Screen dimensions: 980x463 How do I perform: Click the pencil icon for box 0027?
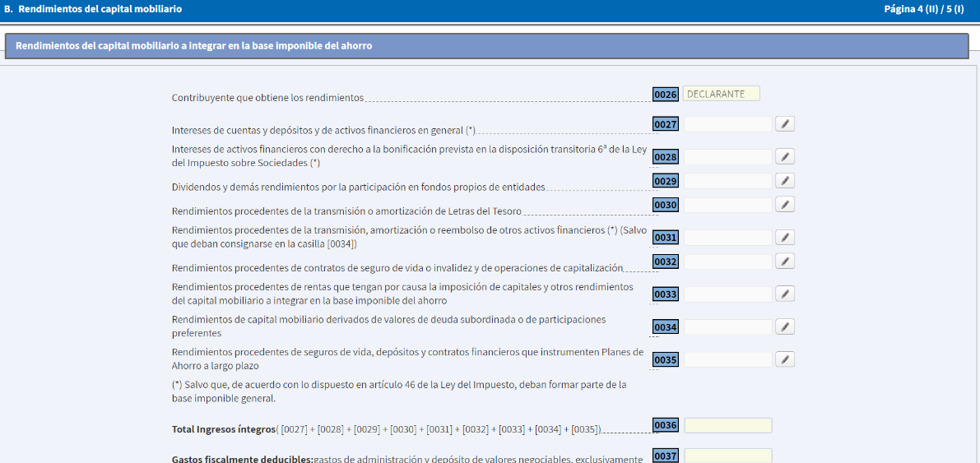(785, 124)
